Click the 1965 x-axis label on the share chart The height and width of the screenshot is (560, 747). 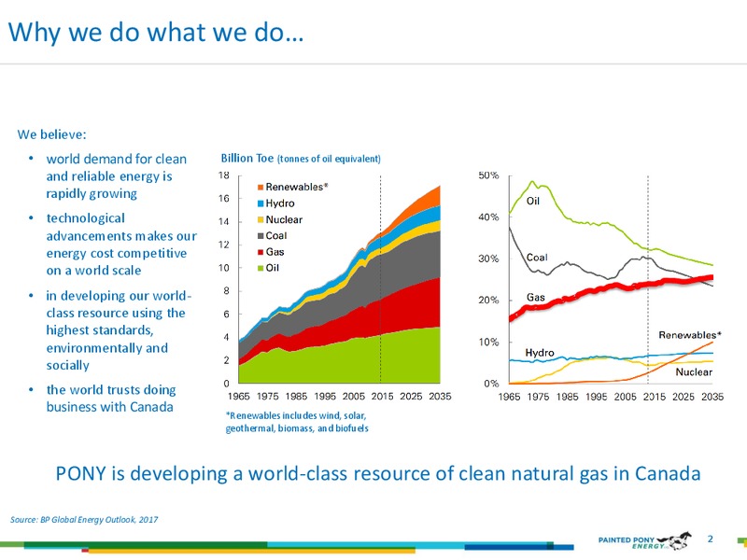tap(509, 396)
